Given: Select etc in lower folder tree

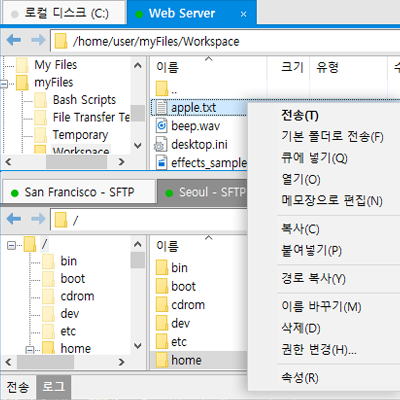Looking at the screenshot, I should pos(68,331).
